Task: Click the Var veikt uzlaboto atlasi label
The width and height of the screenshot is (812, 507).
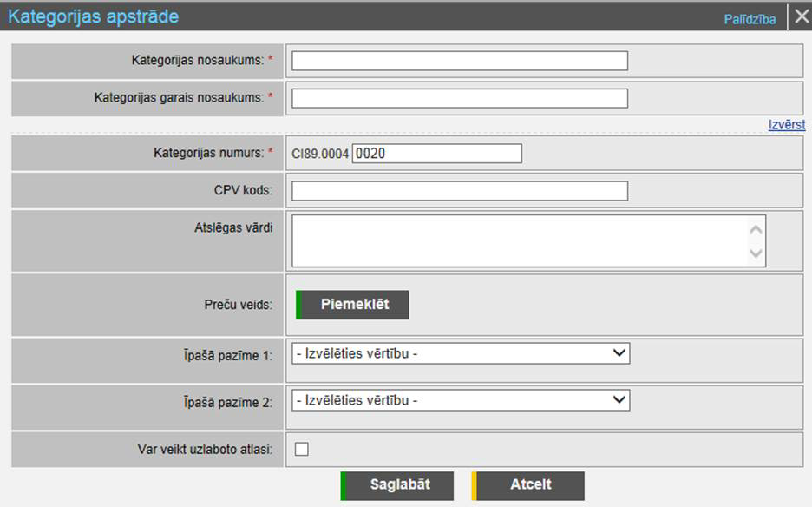Action: [199, 449]
